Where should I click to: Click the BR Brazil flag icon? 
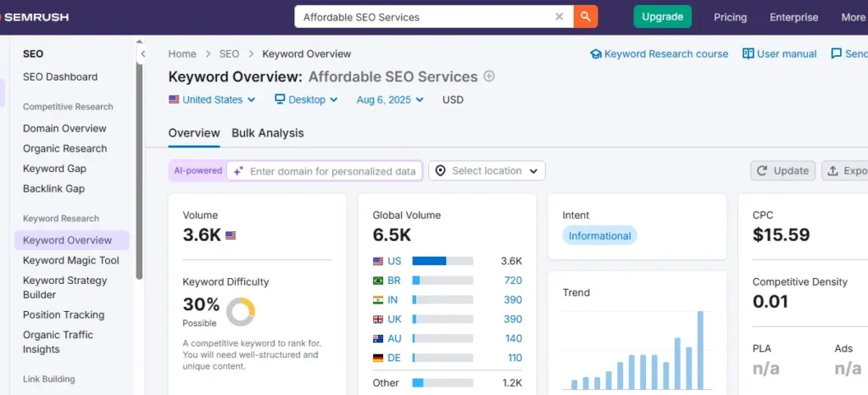[378, 281]
